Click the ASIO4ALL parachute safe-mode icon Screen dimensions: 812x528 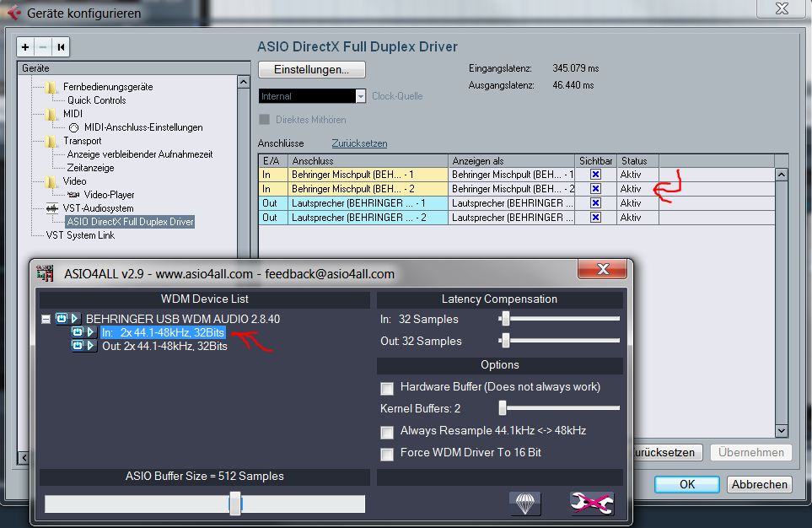[525, 503]
